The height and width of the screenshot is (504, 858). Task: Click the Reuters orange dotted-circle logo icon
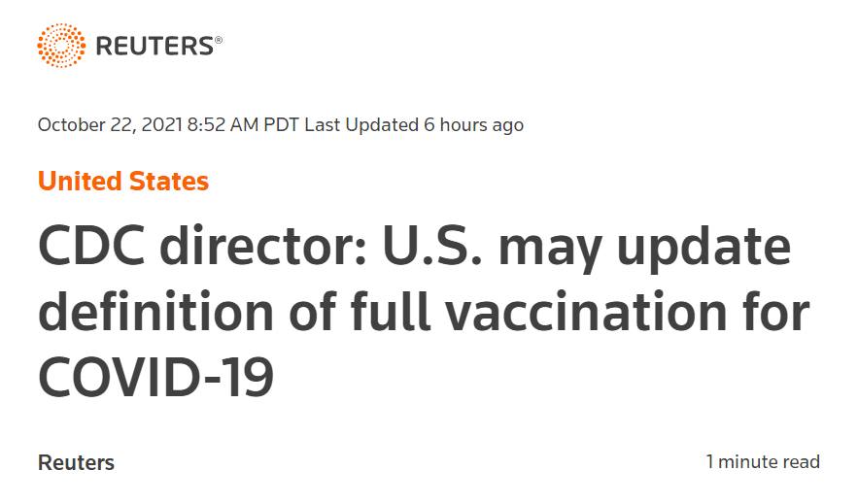click(x=60, y=46)
